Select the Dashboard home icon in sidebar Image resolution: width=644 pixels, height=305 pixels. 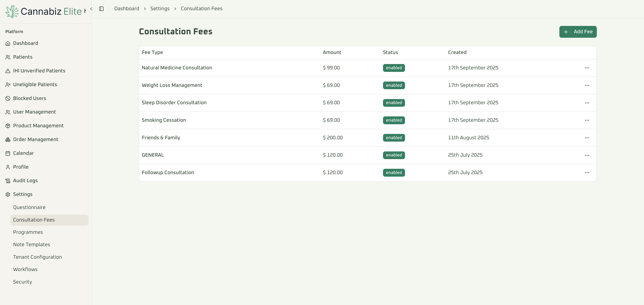point(8,43)
